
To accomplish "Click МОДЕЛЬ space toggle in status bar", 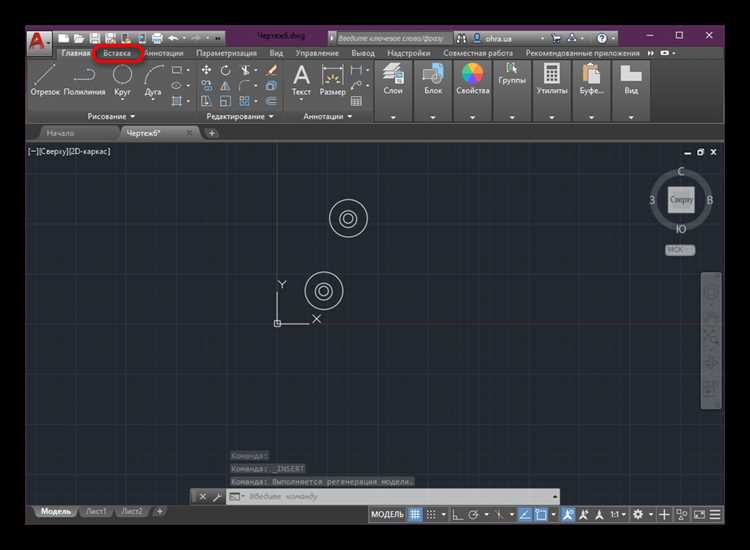I will point(387,514).
